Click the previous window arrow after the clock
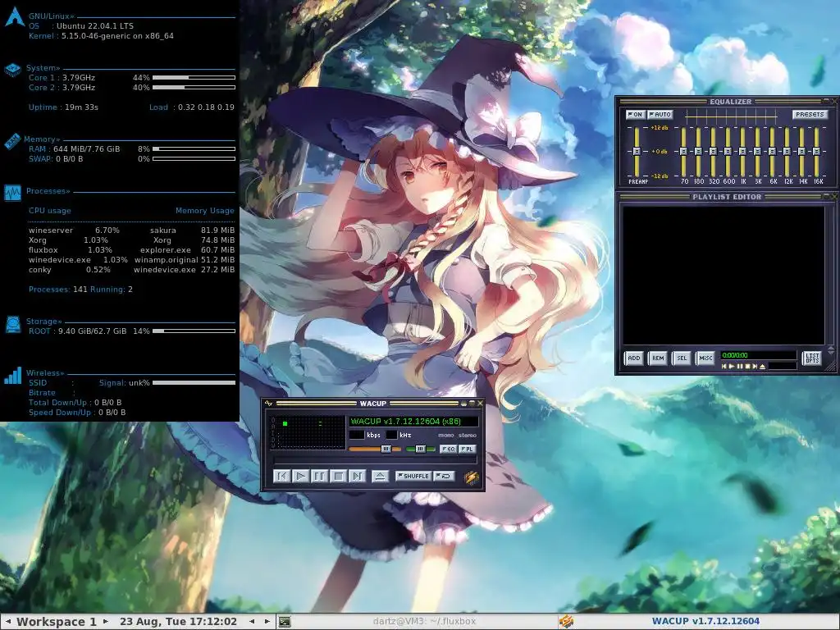The width and height of the screenshot is (840, 630). click(x=252, y=622)
